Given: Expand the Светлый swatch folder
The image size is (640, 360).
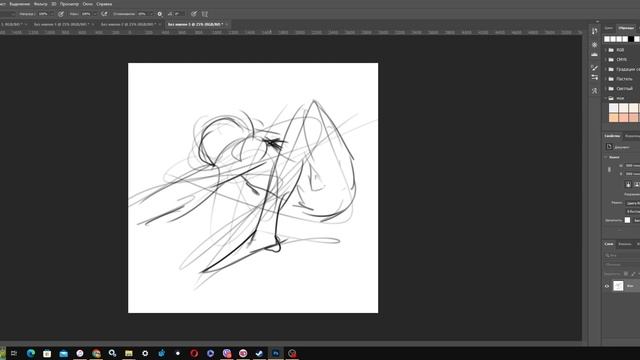Looking at the screenshot, I should pyautogui.click(x=606, y=89).
